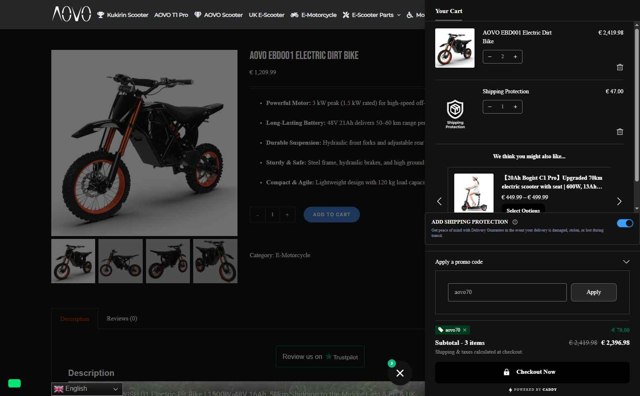Open Bogist C1 Pro product title link
This screenshot has height=396, width=640.
(x=552, y=182)
